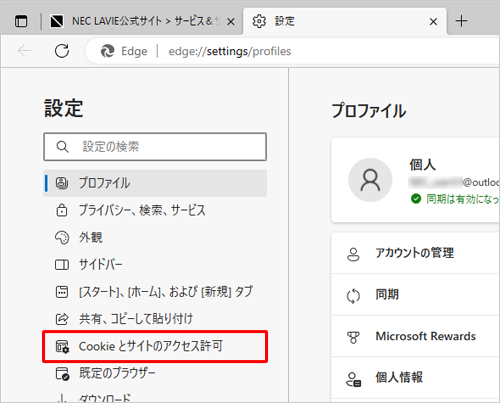Click the person card icon beside 個人情報

click(354, 379)
